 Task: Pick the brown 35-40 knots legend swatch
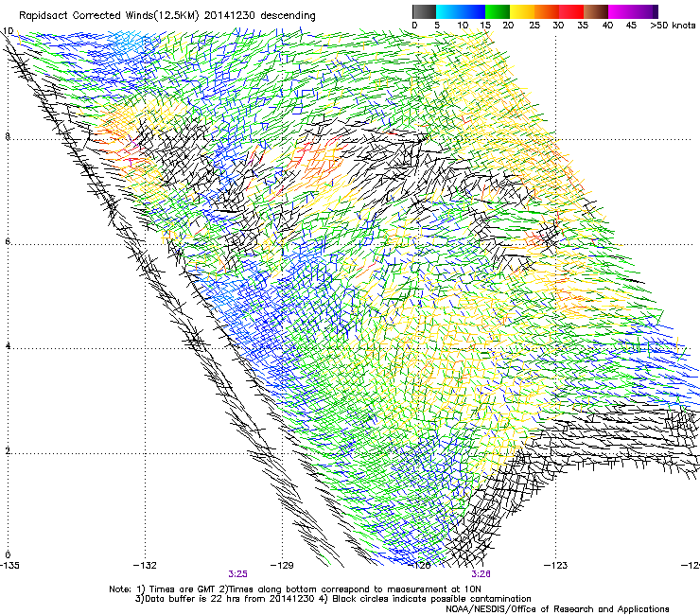[596, 11]
